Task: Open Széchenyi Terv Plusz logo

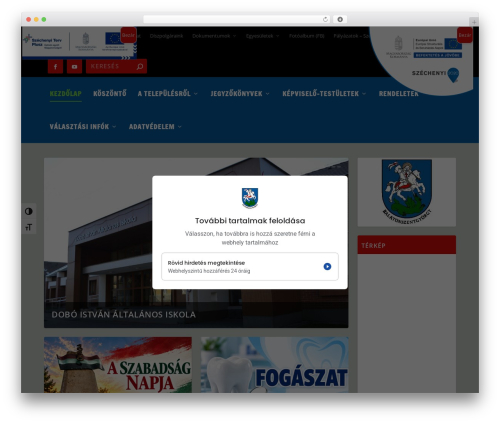Action: tap(43, 41)
